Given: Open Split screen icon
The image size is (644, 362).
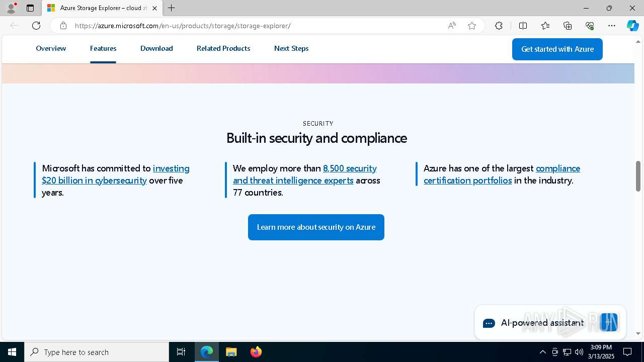Looking at the screenshot, I should 523,26.
